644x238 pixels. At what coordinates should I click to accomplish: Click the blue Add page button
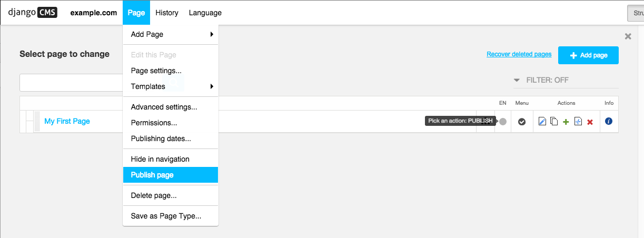point(588,55)
